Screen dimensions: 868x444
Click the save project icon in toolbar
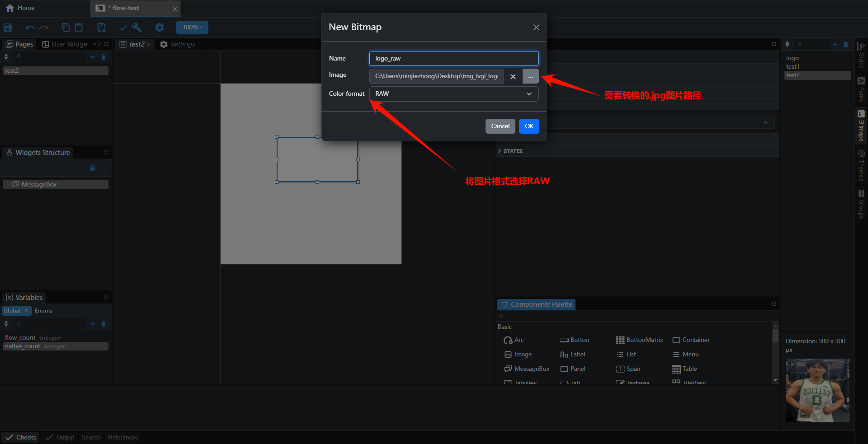8,28
